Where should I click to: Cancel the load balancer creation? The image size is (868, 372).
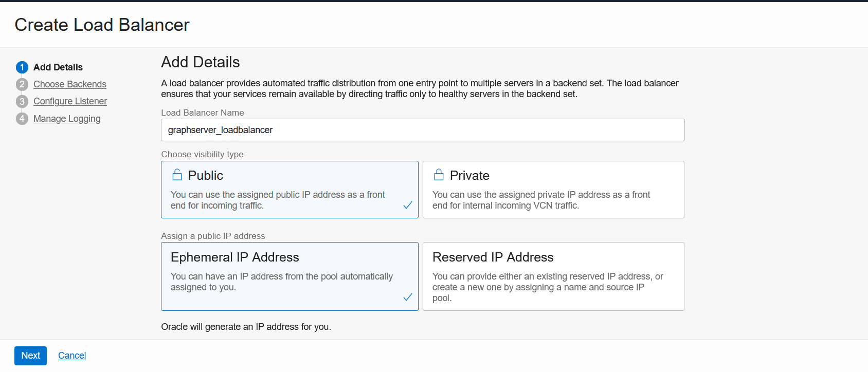click(72, 356)
